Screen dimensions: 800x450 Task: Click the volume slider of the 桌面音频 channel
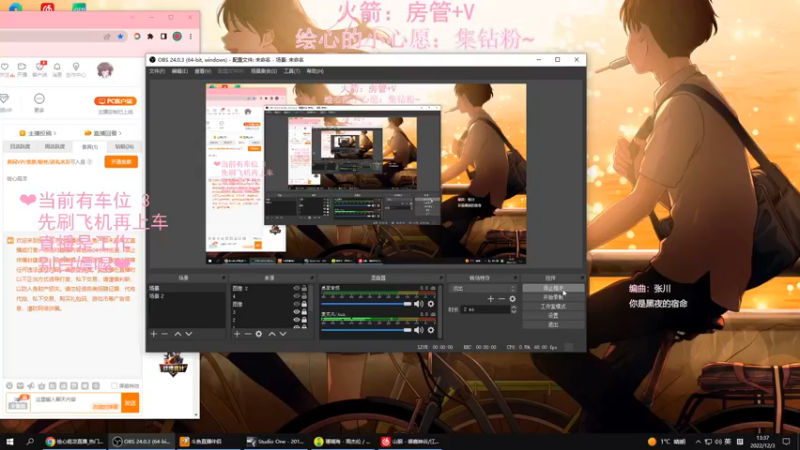click(x=366, y=304)
